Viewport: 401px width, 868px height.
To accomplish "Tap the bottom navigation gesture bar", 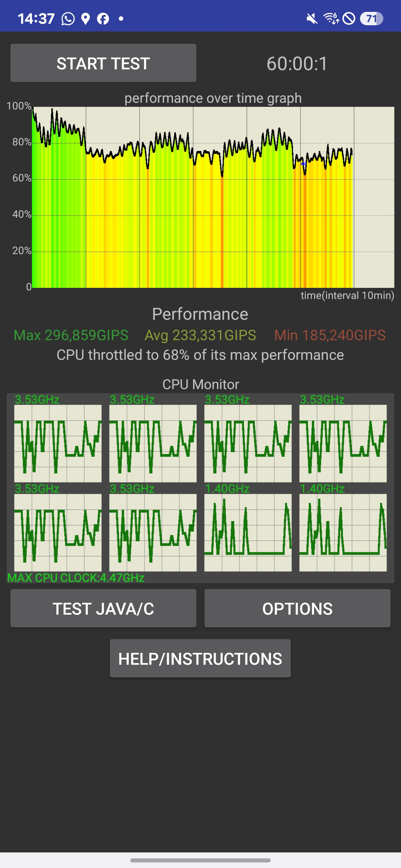I will 200,860.
